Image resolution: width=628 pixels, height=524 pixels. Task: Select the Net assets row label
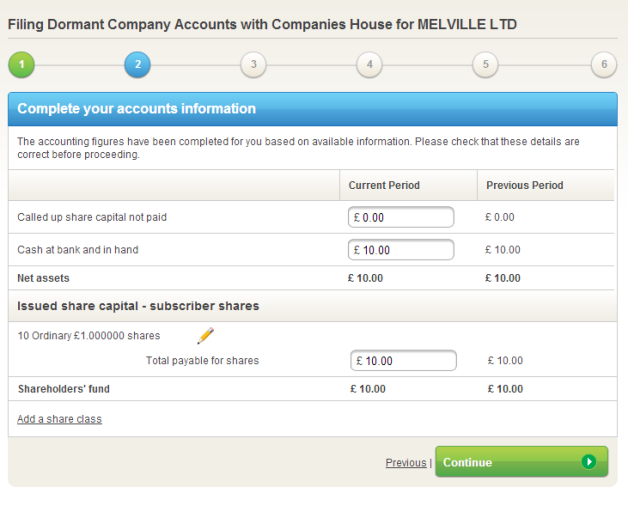point(43,278)
